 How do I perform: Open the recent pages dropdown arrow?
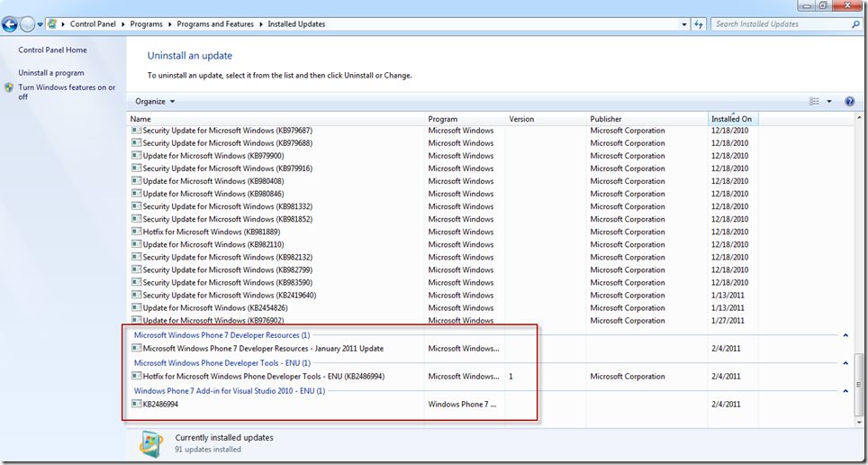41,25
